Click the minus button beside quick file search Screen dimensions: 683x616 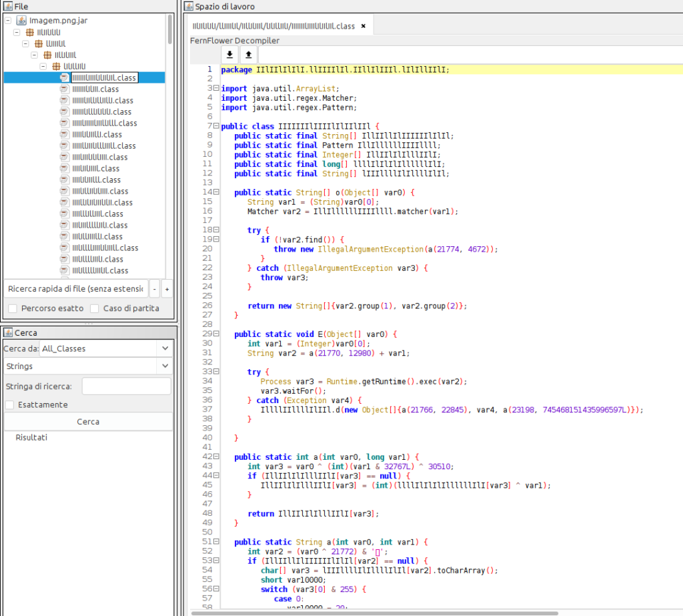(154, 289)
